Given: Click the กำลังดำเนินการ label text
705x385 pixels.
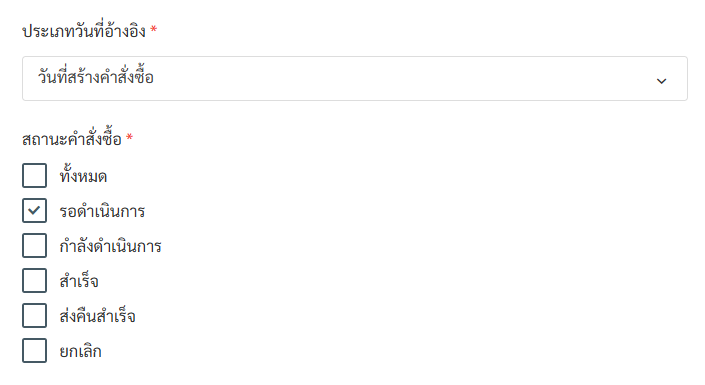Looking at the screenshot, I should click(110, 246).
